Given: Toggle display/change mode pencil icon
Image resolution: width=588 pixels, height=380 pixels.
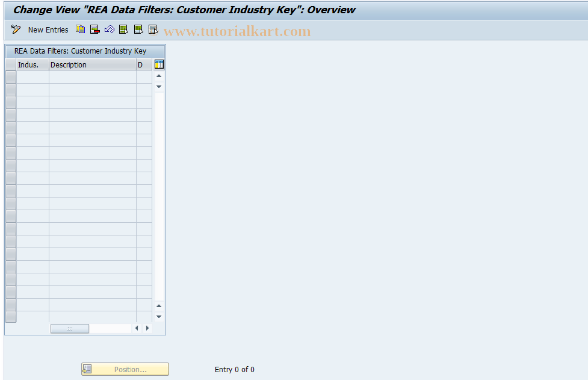Looking at the screenshot, I should tap(16, 30).
